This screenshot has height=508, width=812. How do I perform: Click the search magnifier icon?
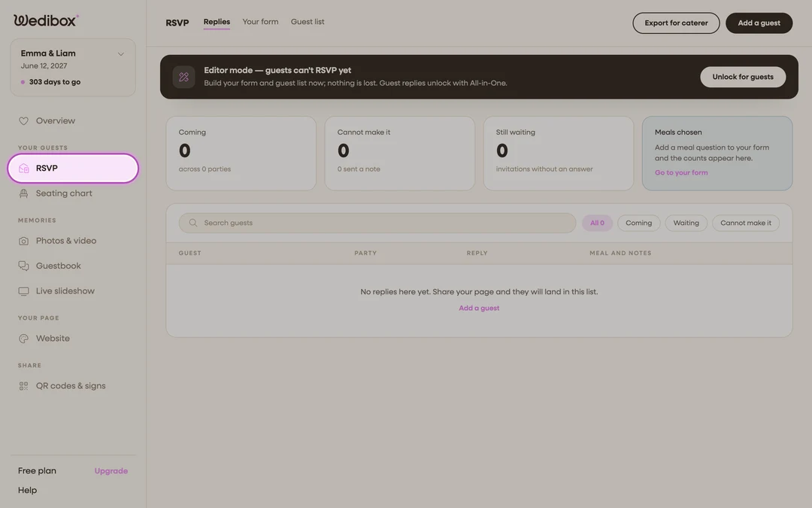[192, 223]
